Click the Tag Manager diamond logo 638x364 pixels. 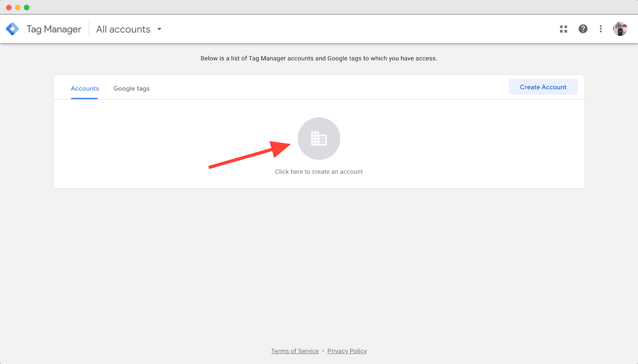pyautogui.click(x=12, y=29)
